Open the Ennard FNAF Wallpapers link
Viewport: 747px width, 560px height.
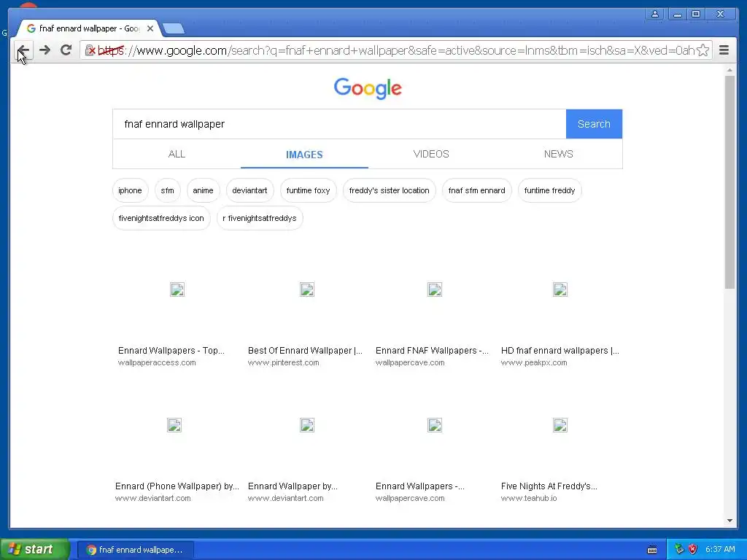pos(432,351)
